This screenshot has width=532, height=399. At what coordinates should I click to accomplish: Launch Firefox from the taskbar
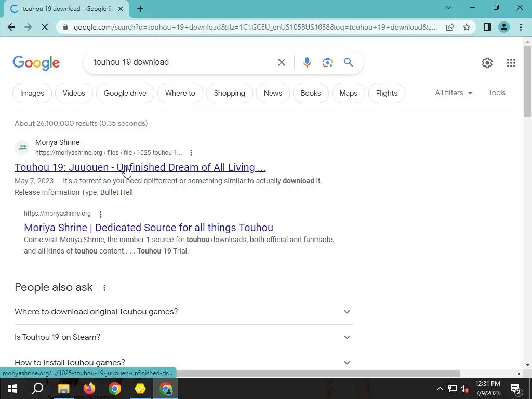pyautogui.click(x=89, y=389)
